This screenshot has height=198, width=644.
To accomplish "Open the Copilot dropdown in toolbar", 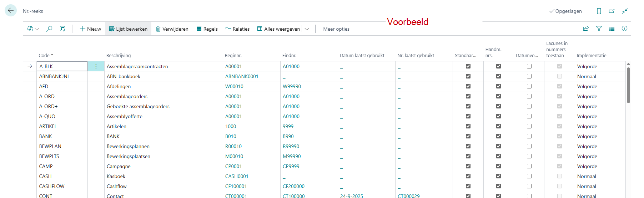I will (33, 29).
